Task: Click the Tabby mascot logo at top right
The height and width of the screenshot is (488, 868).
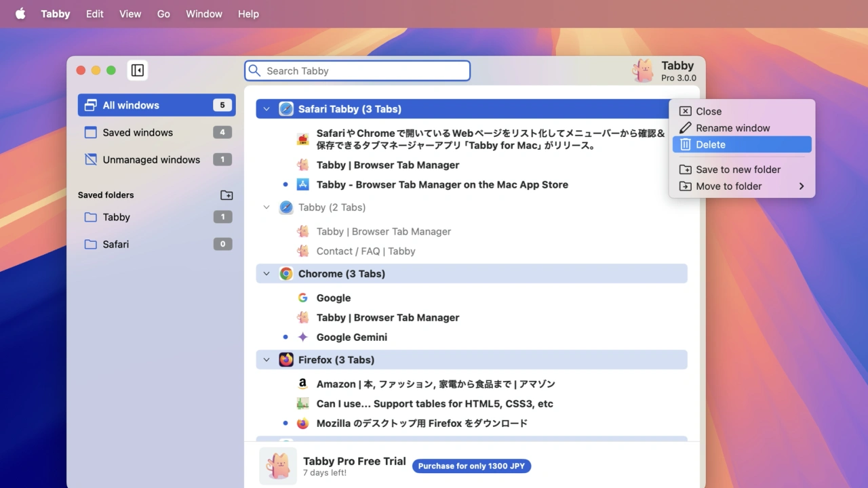Action: [x=643, y=70]
